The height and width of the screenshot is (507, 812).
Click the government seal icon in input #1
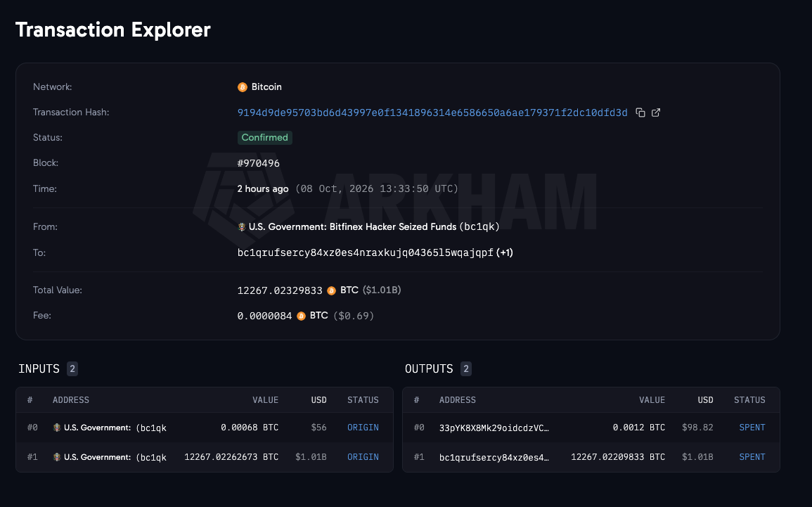[x=57, y=457]
